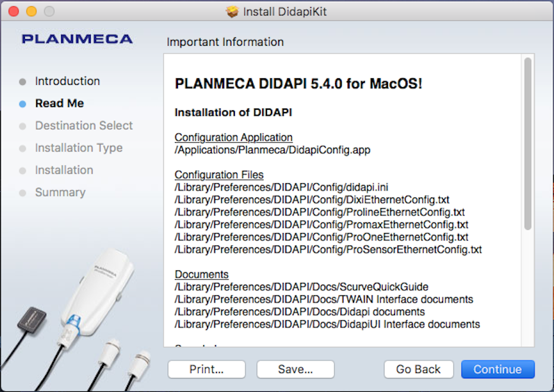Click the blue bullet beside Read Me
Image resolution: width=554 pixels, height=392 pixels.
(x=23, y=104)
